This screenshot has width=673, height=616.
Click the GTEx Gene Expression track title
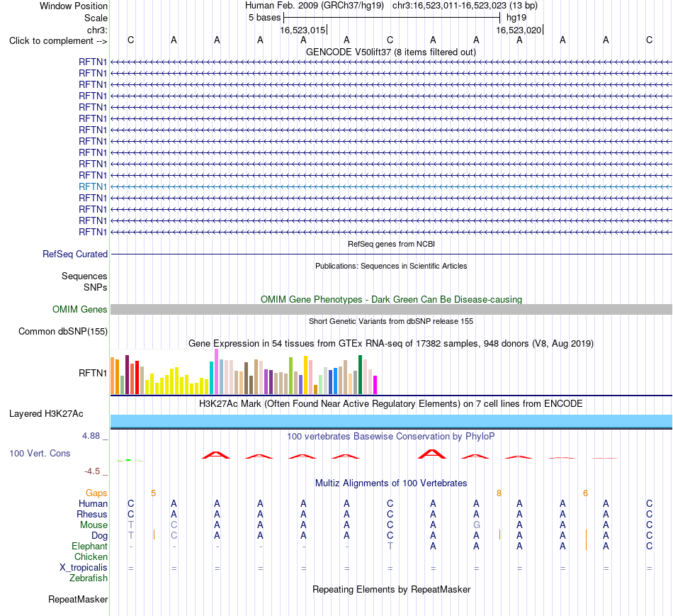click(391, 344)
